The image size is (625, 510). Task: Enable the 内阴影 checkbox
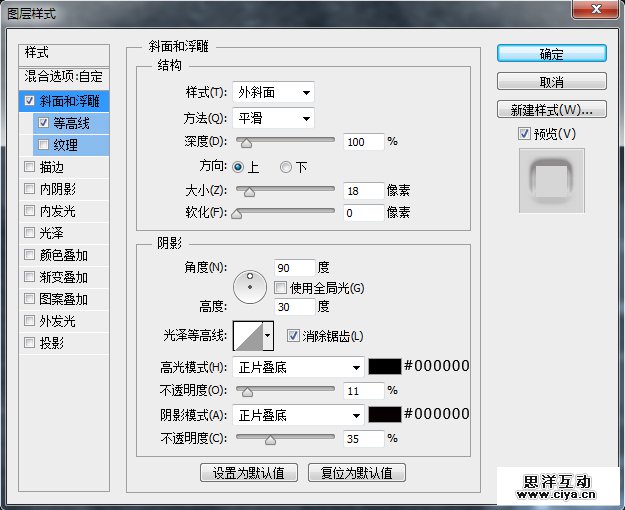click(29, 188)
